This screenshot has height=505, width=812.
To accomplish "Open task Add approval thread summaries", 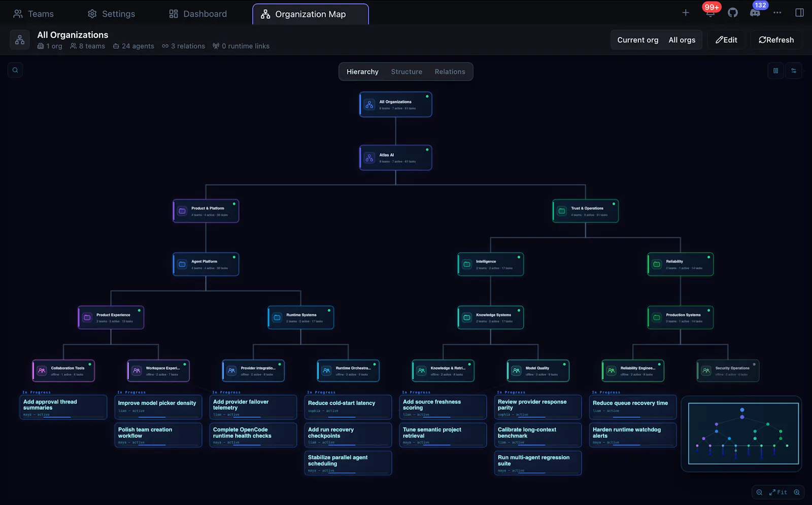I will [x=63, y=407].
